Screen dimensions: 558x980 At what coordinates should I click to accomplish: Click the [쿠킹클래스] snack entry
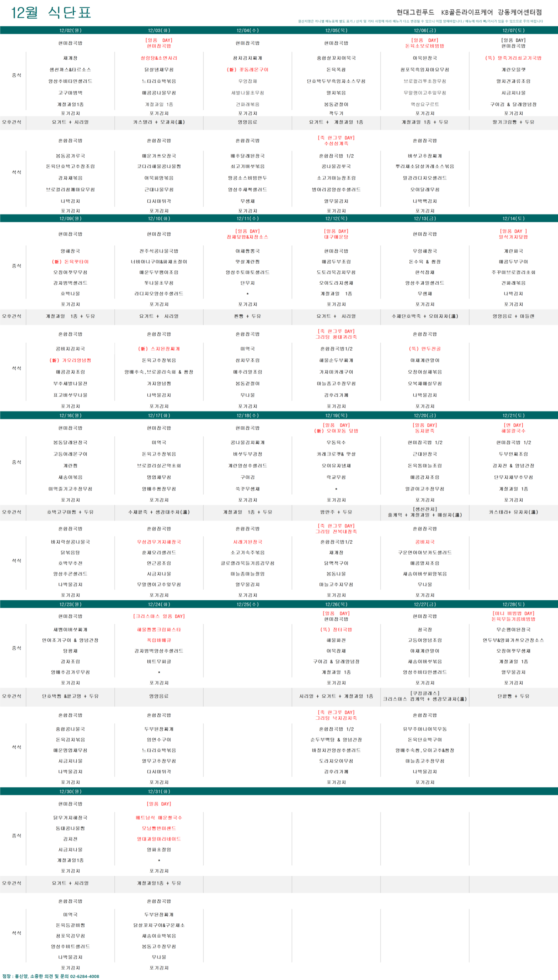425,693
